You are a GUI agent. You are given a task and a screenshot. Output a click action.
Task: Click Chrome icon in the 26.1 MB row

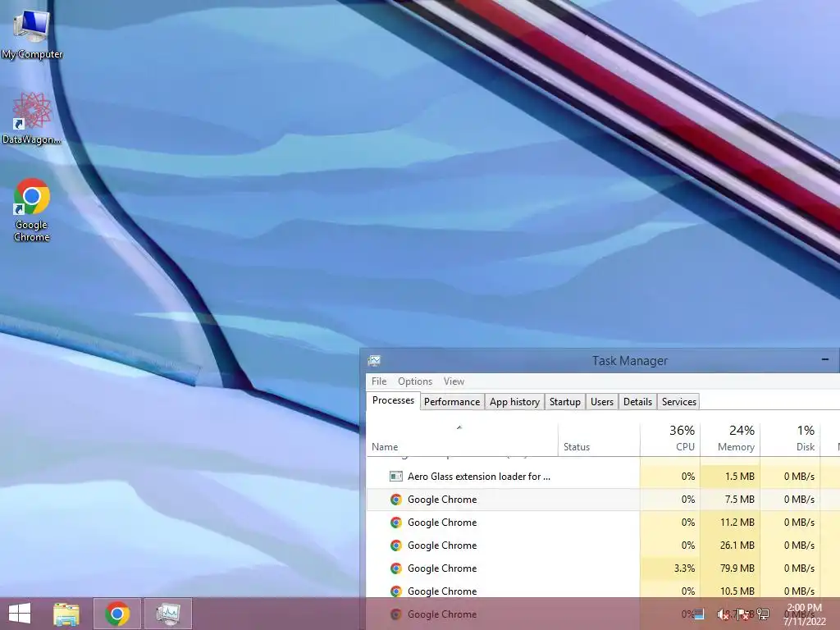(396, 546)
